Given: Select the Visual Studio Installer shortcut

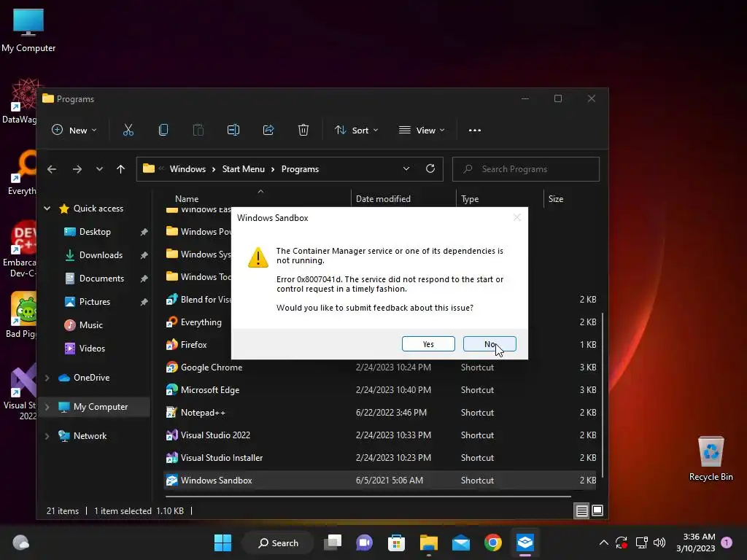Looking at the screenshot, I should [x=379, y=458].
